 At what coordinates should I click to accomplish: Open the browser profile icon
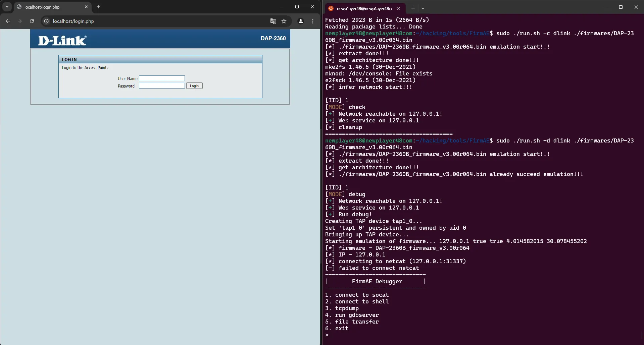click(x=301, y=21)
